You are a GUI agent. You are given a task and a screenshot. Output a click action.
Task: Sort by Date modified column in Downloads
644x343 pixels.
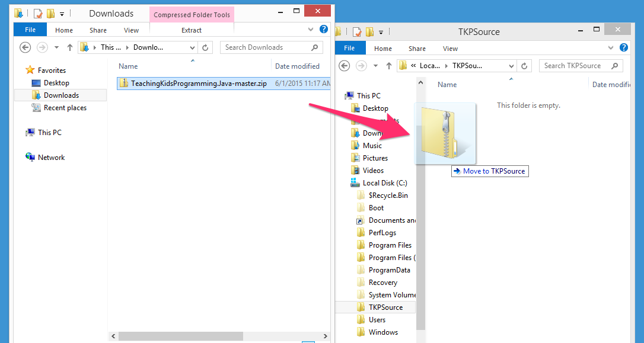click(297, 66)
